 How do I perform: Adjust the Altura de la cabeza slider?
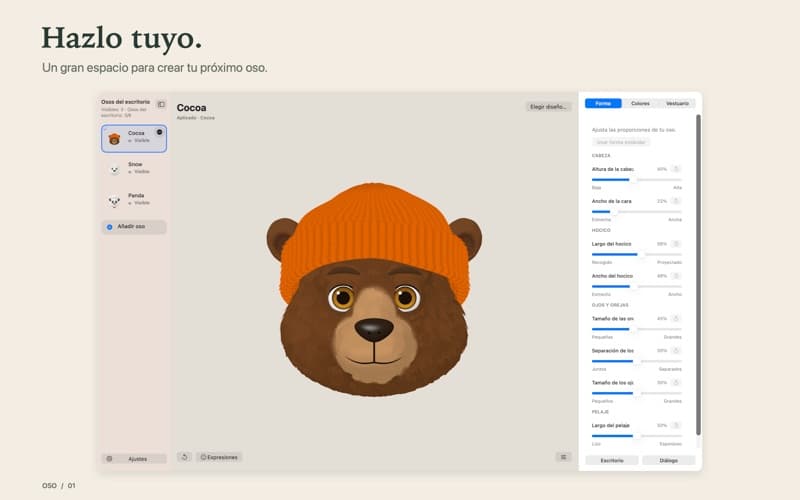coord(636,180)
